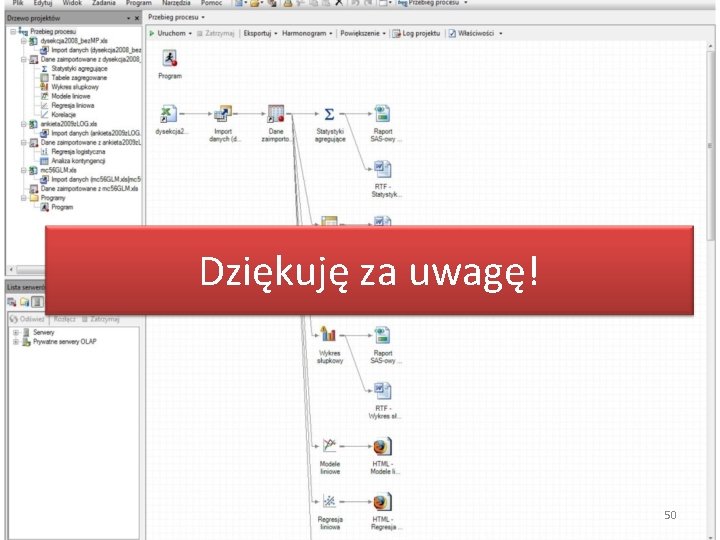Open the Widok menu
Image resolution: width=720 pixels, height=540 pixels.
point(72,3)
